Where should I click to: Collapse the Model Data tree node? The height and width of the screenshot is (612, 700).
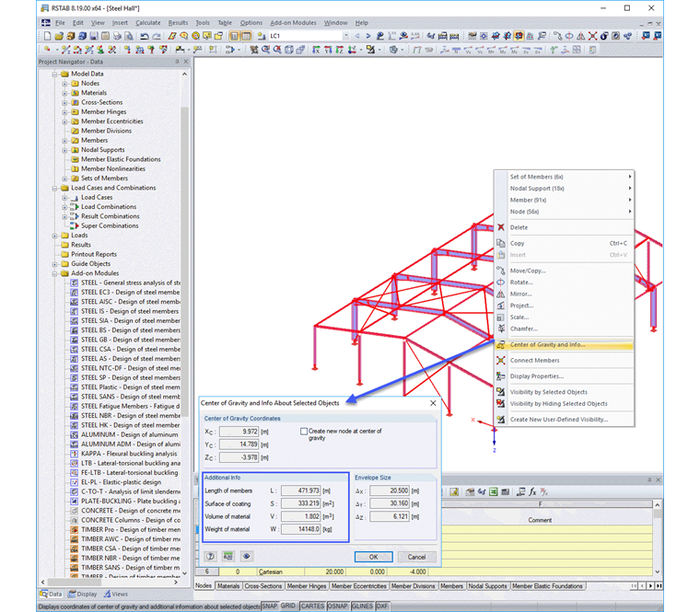coord(55,74)
